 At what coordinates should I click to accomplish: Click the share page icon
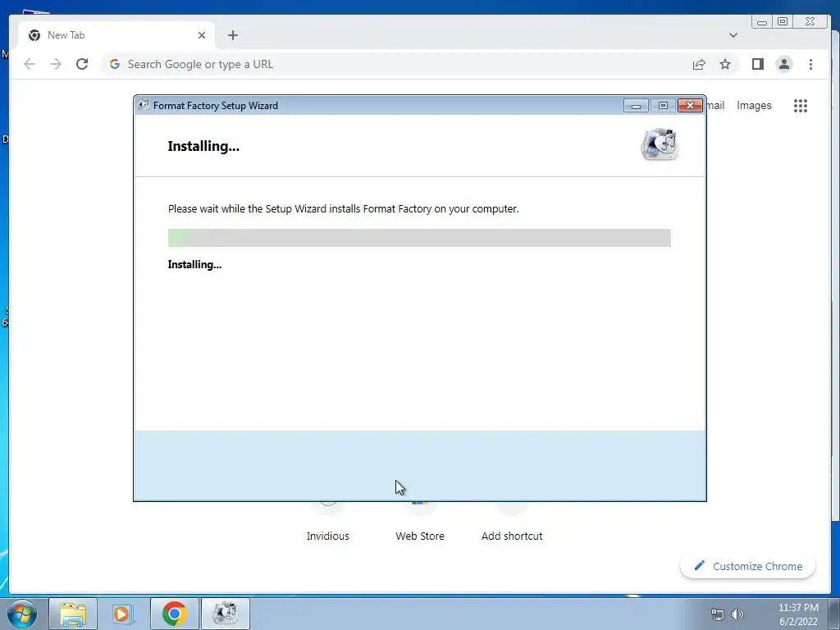[x=699, y=64]
